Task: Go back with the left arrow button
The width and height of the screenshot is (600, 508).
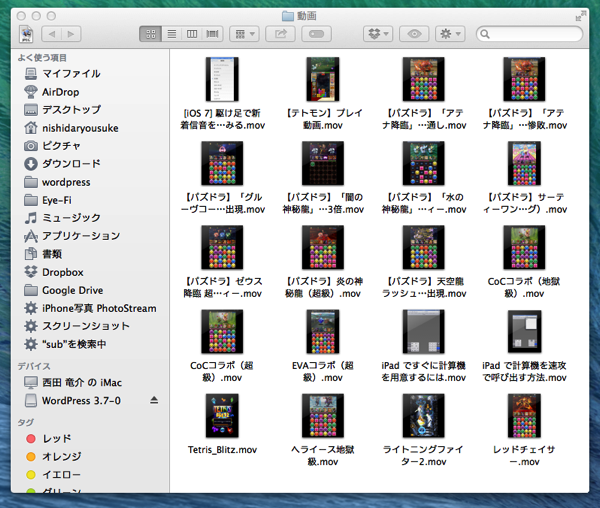Action: click(51, 34)
